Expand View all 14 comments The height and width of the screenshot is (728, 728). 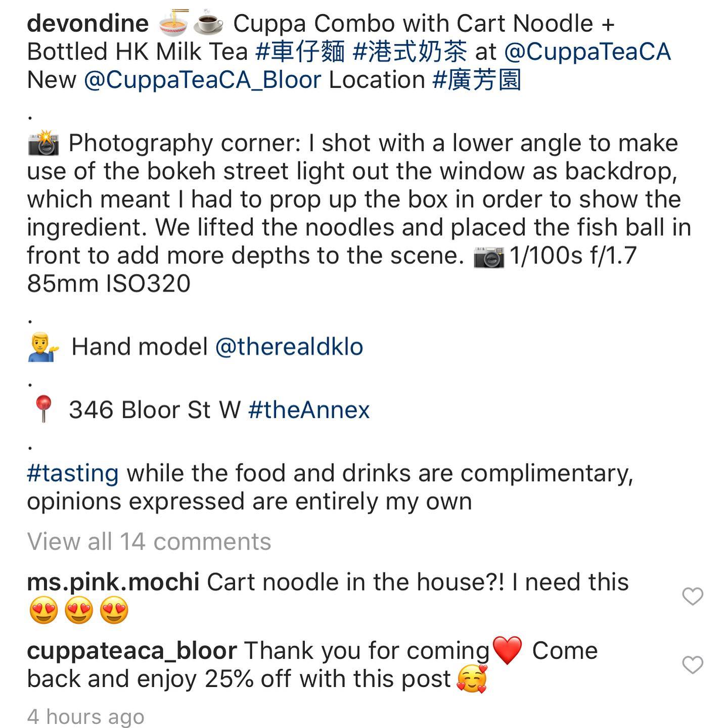click(149, 541)
